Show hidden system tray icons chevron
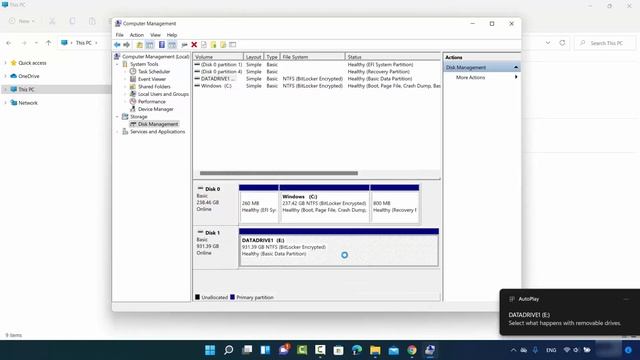640x360 pixels. point(513,350)
